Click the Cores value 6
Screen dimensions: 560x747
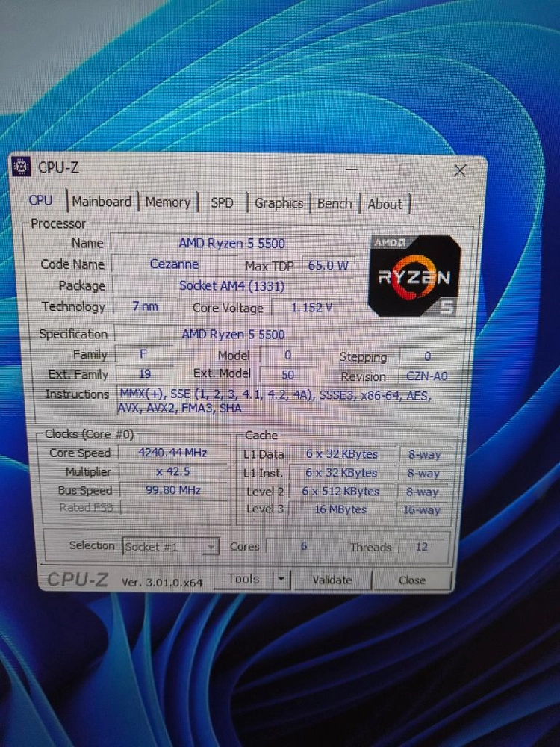pyautogui.click(x=303, y=547)
